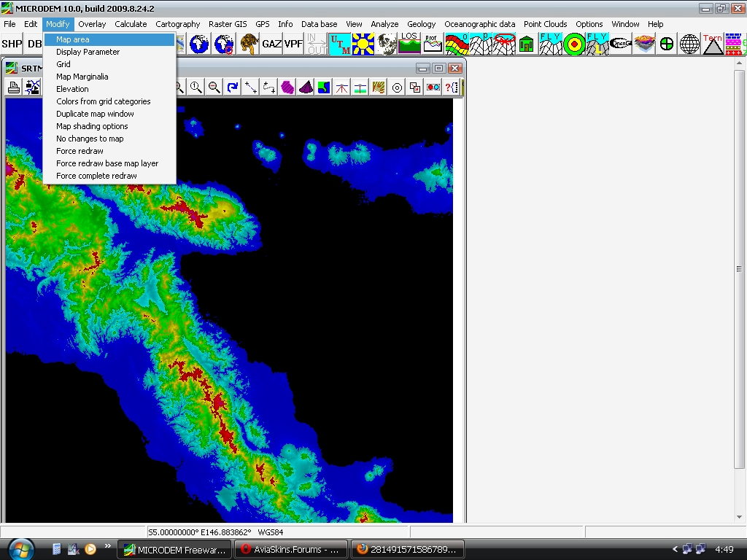Open the GAZ gazetteer tool

point(271,44)
